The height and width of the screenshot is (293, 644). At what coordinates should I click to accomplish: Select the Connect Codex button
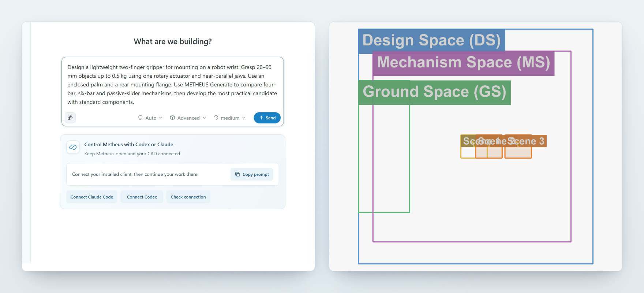142,197
